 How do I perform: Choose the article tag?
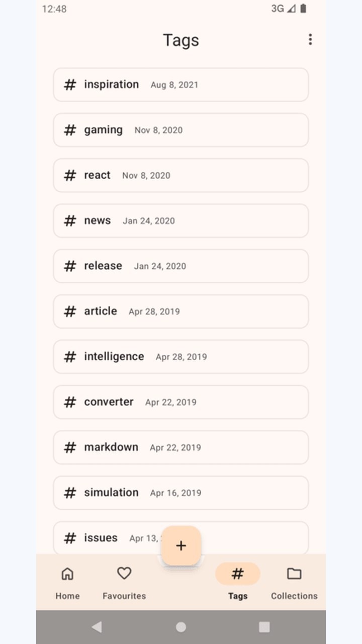pos(181,311)
